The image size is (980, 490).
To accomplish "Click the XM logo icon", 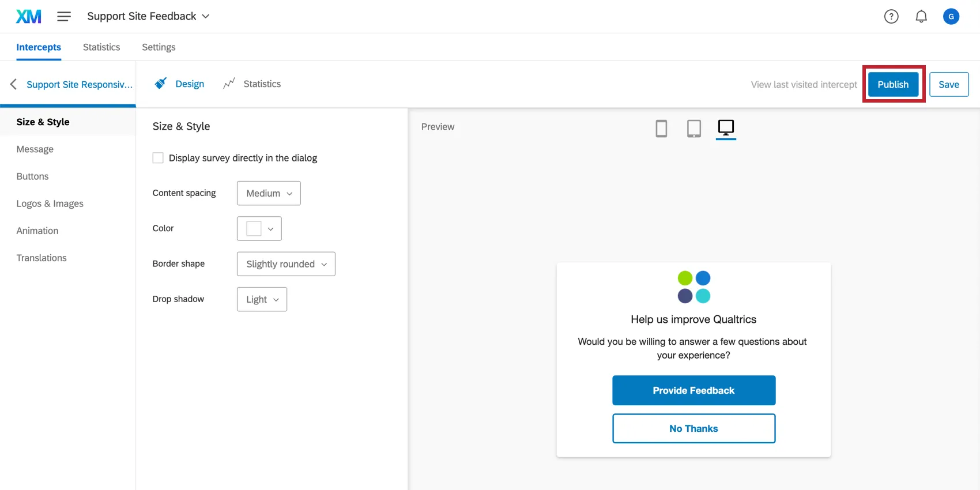I will click(x=28, y=16).
